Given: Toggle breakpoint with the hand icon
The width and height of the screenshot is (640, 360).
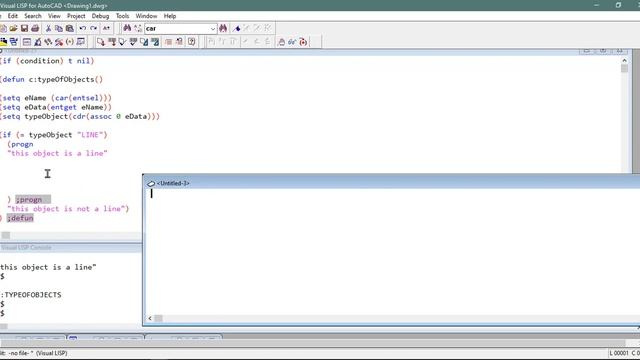Looking at the screenshot, I should [281, 42].
